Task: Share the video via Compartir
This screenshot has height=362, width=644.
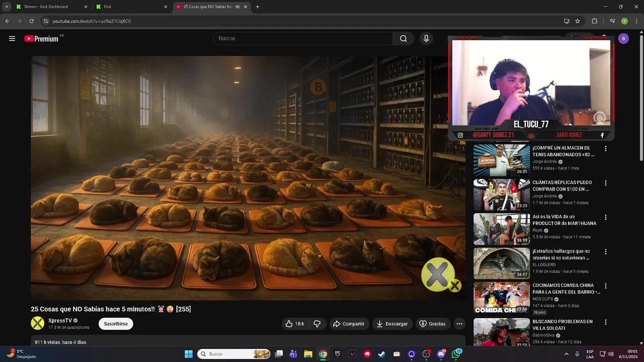Action: [349, 324]
